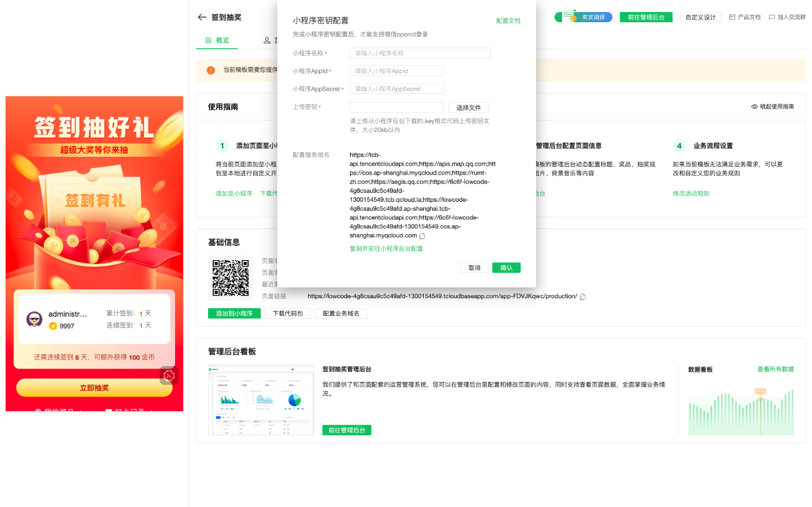This screenshot has height=507, width=812.
Task: Click the administrator avatar in phone preview
Action: 34,319
